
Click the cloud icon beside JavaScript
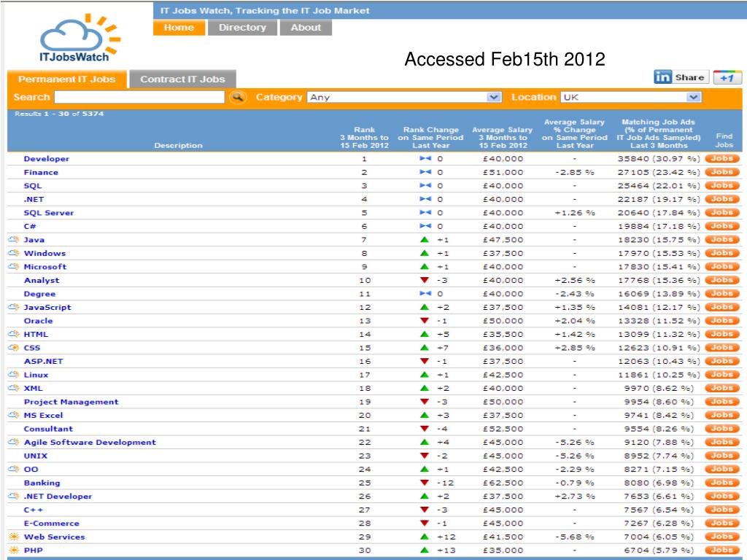14,307
